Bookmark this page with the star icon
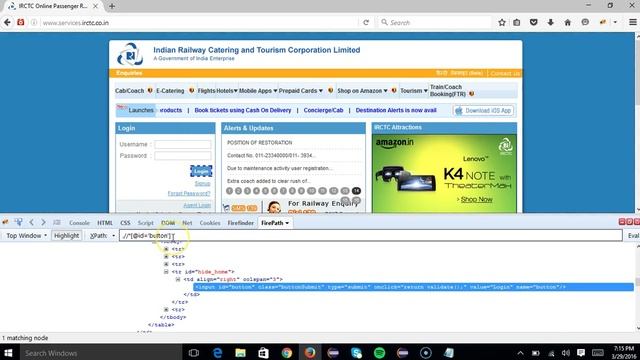Viewport: 640px width, 360px height. 502,22
